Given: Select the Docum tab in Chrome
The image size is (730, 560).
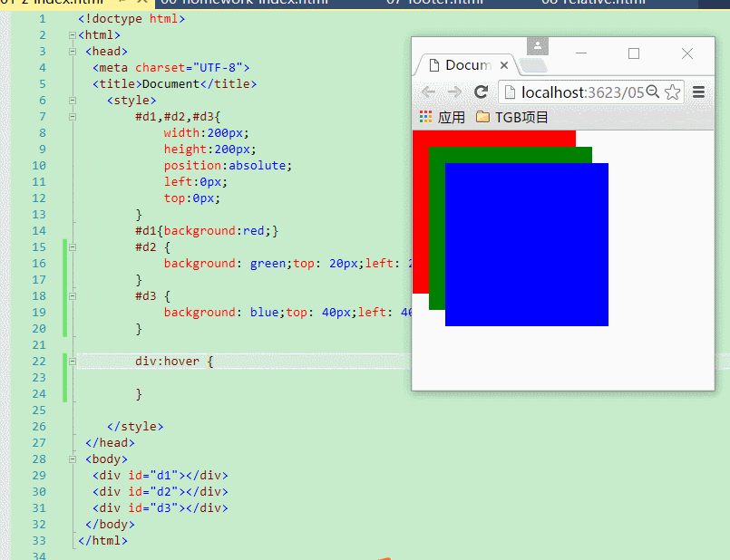Looking at the screenshot, I should coord(465,65).
